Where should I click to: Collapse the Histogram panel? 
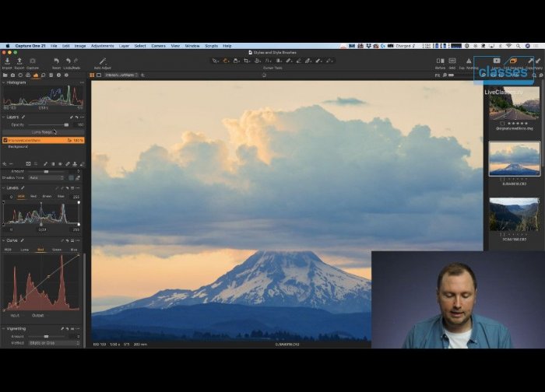tap(4, 82)
